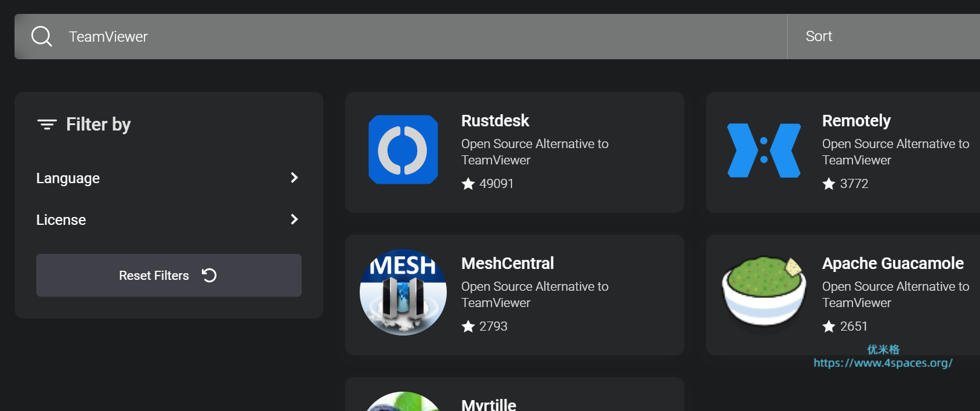Open the Apache Guacamole title link
Image resolution: width=980 pixels, height=411 pixels.
coord(892,264)
